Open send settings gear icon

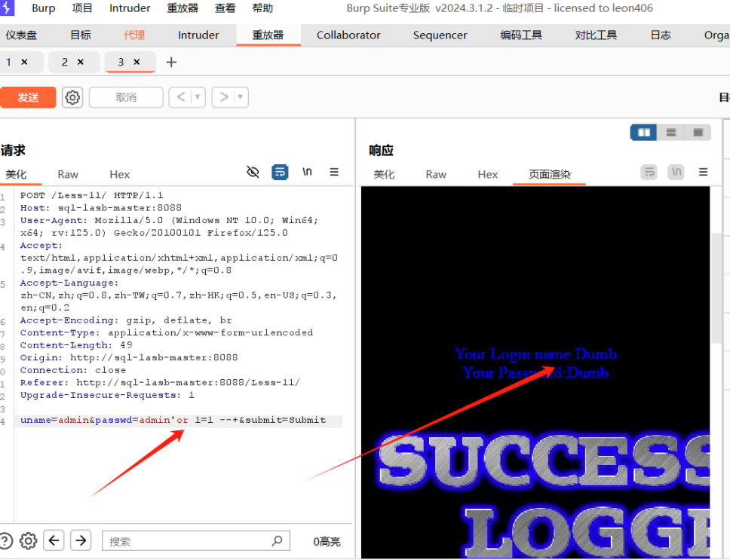pos(72,97)
